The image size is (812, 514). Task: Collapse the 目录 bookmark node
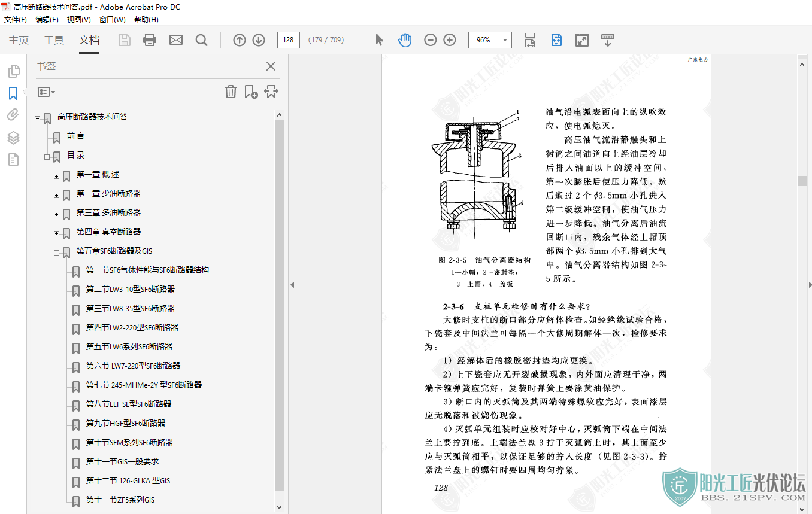pyautogui.click(x=47, y=157)
